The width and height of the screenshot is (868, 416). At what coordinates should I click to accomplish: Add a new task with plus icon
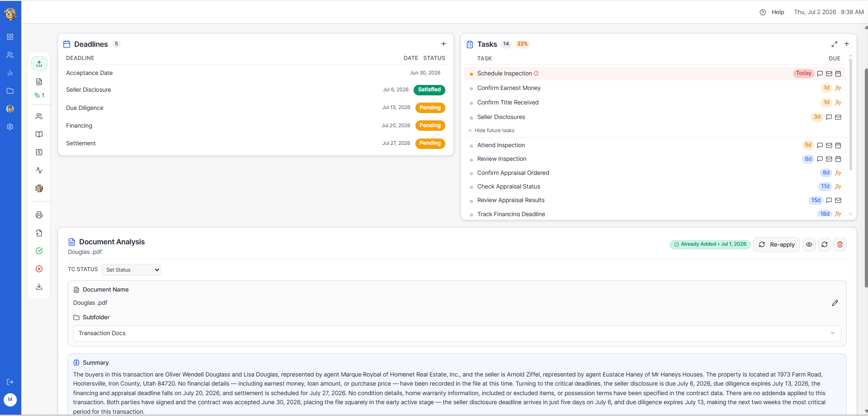coord(847,44)
